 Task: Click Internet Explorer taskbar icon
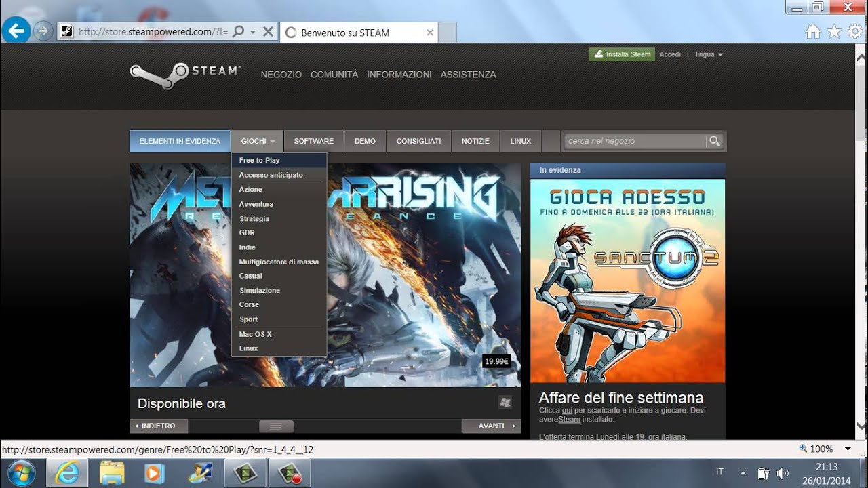[67, 472]
